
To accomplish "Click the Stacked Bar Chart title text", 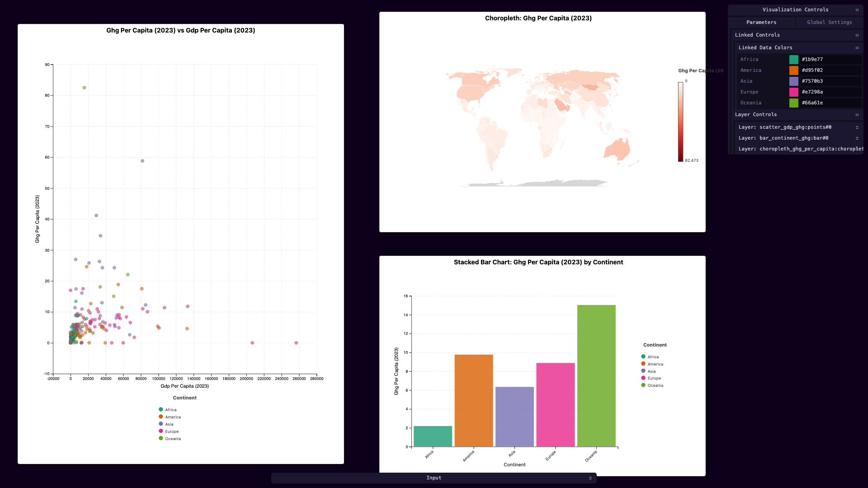I will 538,262.
